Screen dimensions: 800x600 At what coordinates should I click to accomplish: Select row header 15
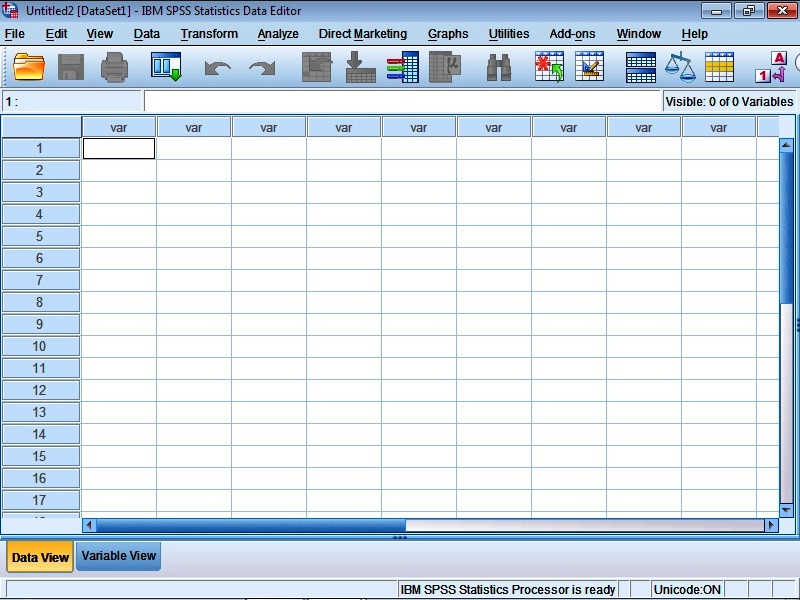[41, 456]
